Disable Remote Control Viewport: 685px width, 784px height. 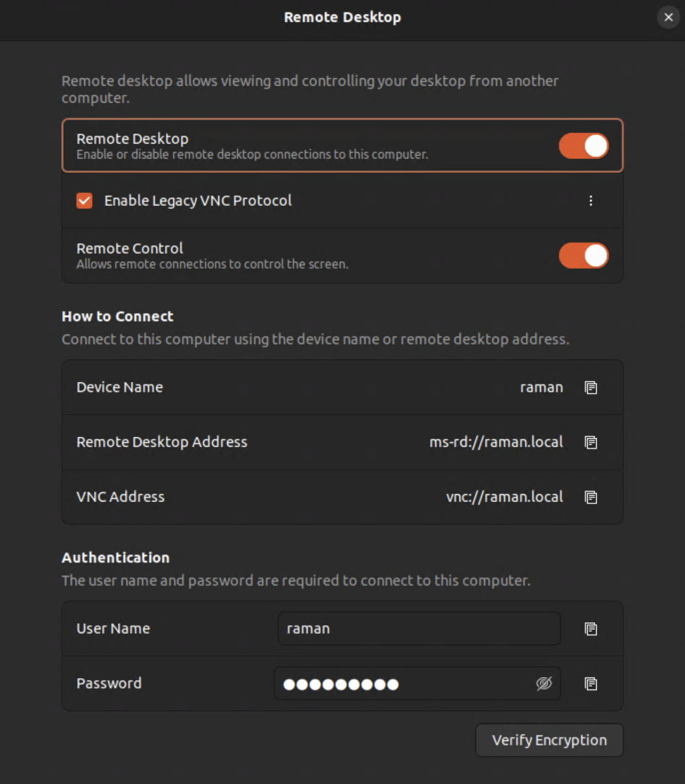[583, 256]
